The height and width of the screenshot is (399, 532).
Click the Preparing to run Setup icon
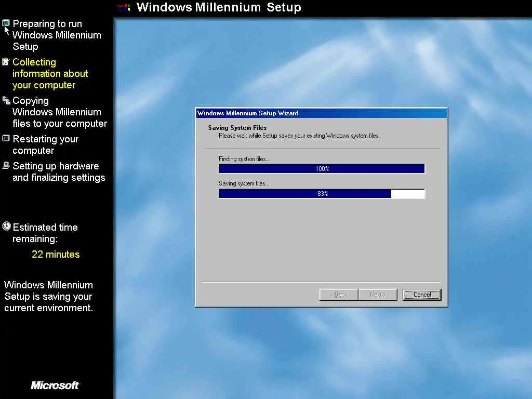click(6, 23)
